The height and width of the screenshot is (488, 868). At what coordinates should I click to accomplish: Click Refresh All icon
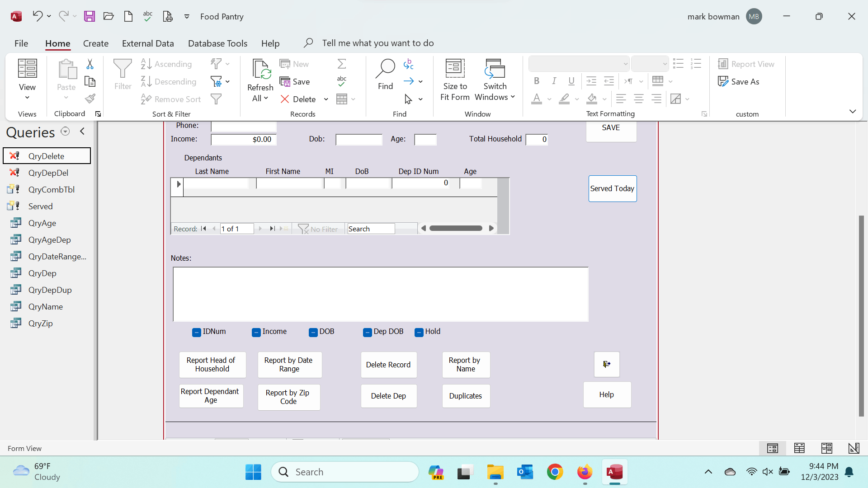[x=260, y=69]
